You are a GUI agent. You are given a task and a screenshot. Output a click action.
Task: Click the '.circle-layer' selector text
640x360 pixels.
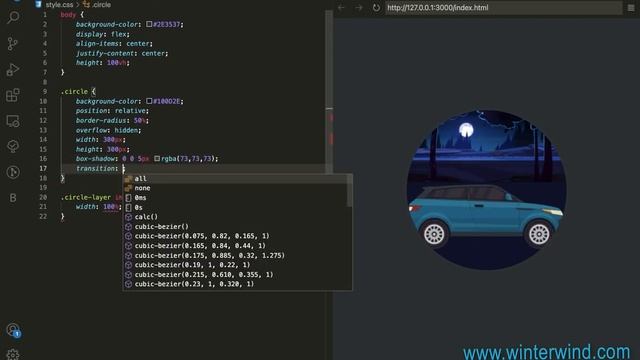click(x=86, y=197)
